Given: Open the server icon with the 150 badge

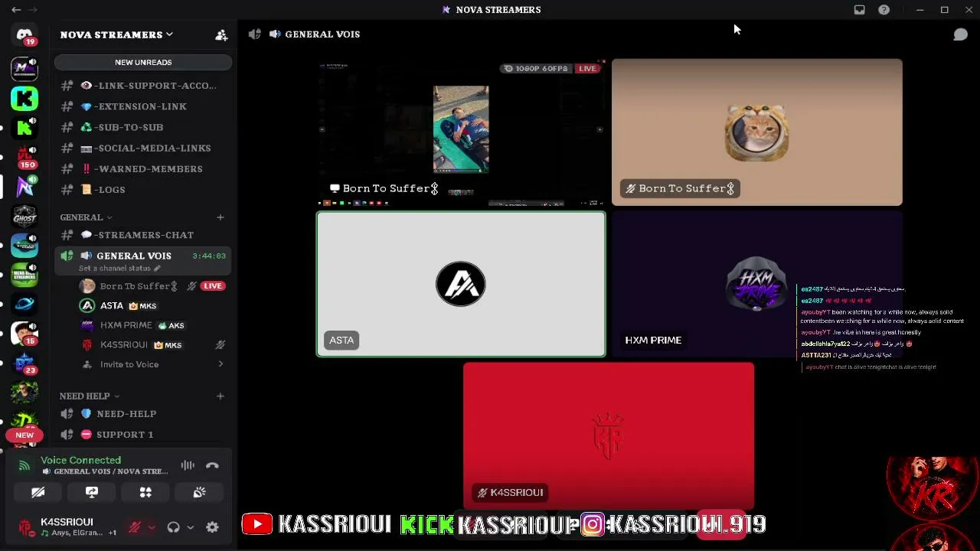Looking at the screenshot, I should pos(24,157).
